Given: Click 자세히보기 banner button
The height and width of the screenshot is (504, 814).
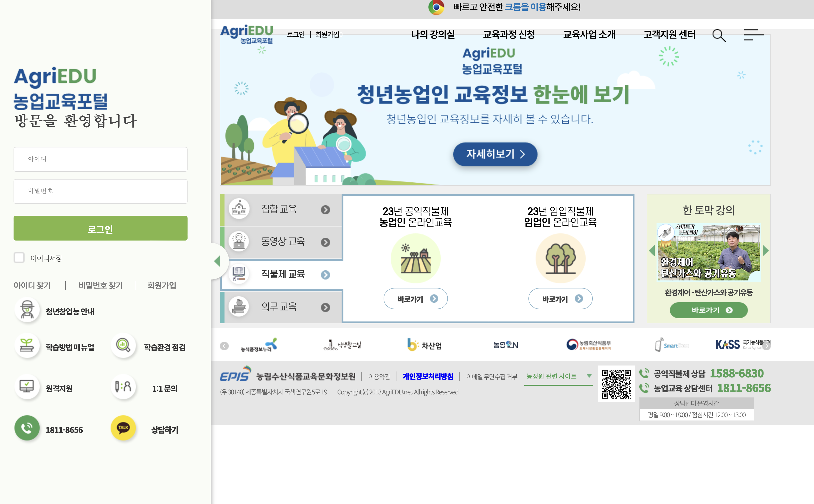Looking at the screenshot, I should pyautogui.click(x=495, y=154).
